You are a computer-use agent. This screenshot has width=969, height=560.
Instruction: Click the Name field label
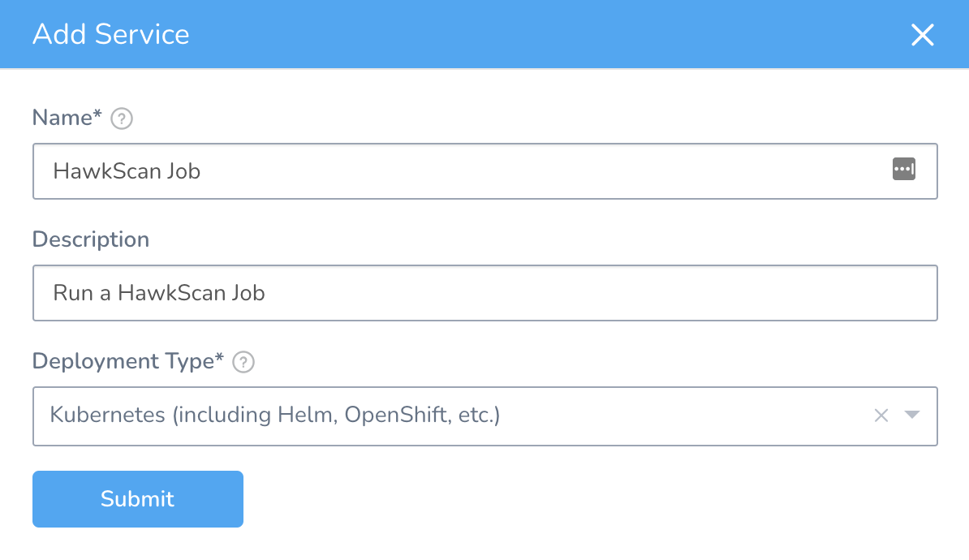pos(67,118)
